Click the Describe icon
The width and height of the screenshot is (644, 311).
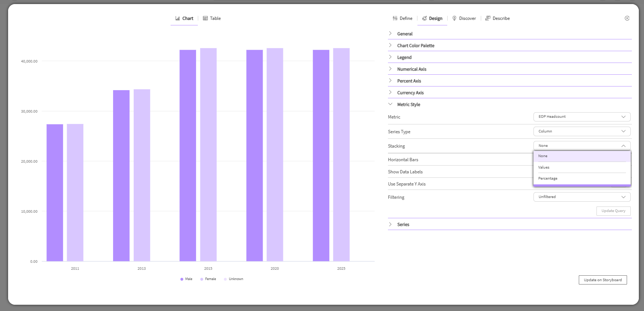point(488,18)
